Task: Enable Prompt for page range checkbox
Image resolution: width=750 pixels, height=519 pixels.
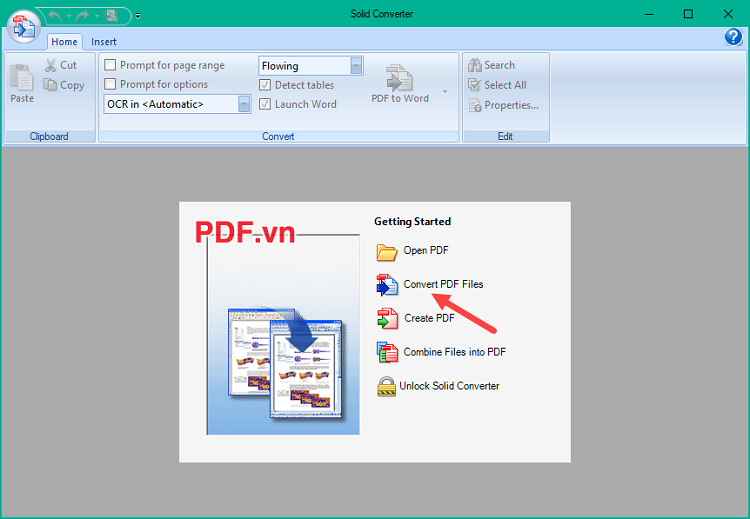Action: point(110,65)
